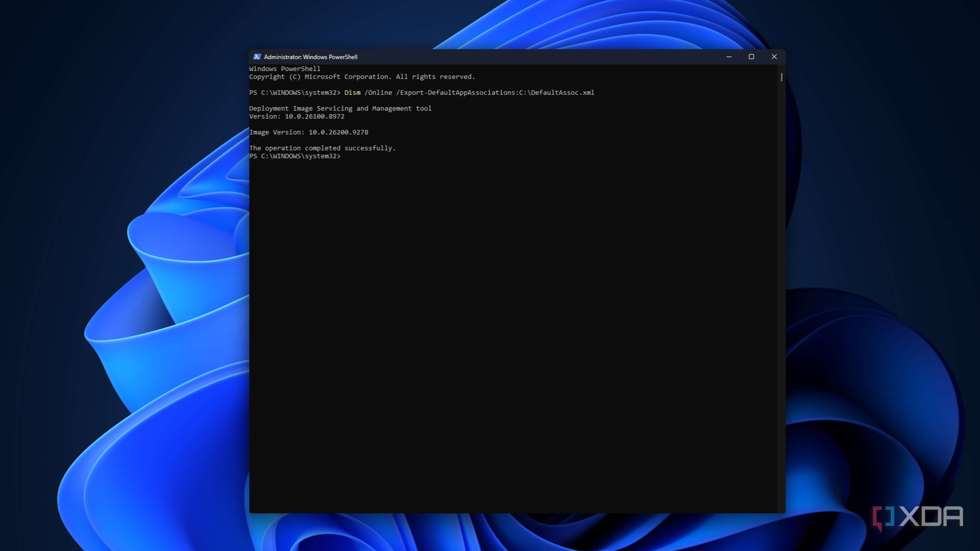The height and width of the screenshot is (551, 980).
Task: Click the 'Windows PowerShell' header line
Action: [x=285, y=69]
